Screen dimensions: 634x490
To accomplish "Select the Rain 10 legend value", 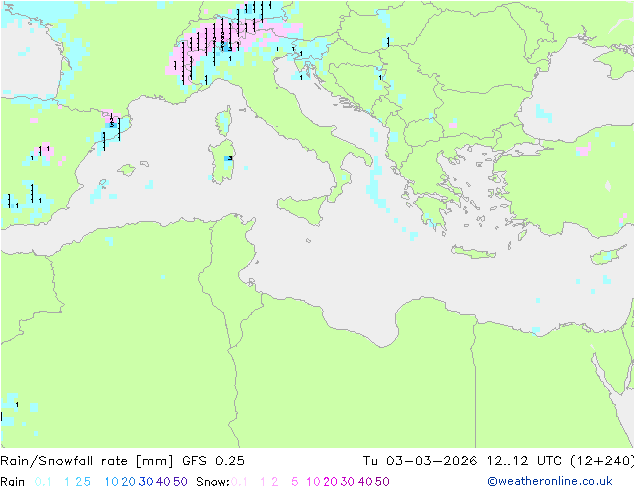I will pyautogui.click(x=112, y=482).
